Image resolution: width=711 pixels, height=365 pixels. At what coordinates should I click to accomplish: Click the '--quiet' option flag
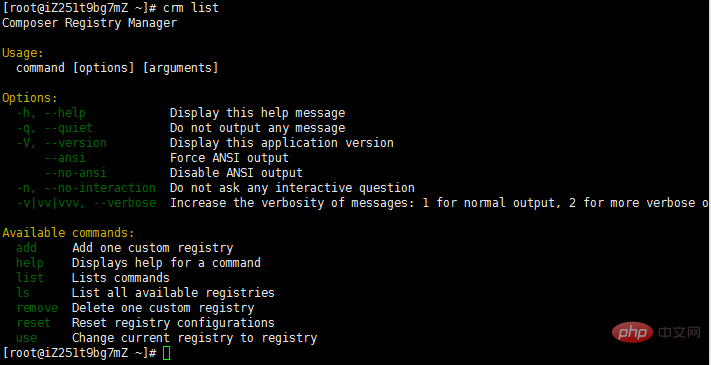point(68,128)
